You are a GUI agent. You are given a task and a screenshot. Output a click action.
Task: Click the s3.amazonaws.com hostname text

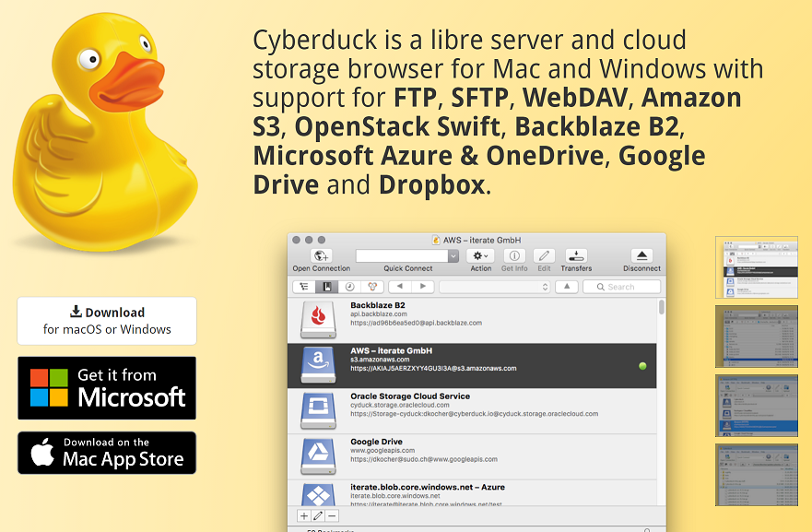(380, 360)
